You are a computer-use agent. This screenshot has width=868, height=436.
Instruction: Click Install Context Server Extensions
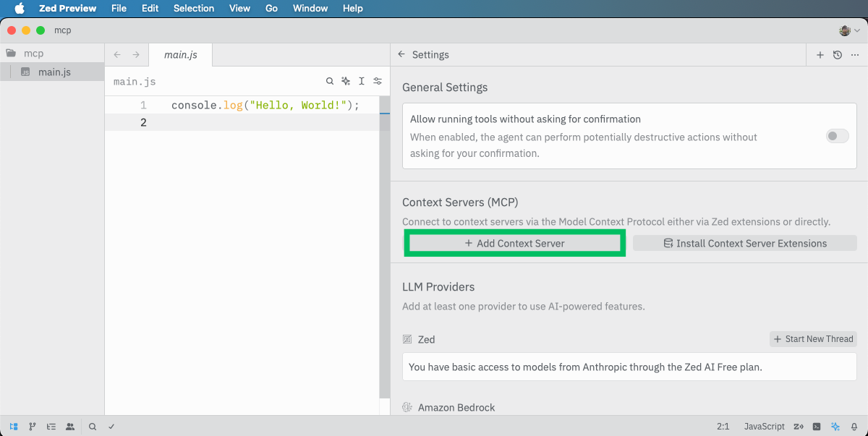tap(744, 243)
